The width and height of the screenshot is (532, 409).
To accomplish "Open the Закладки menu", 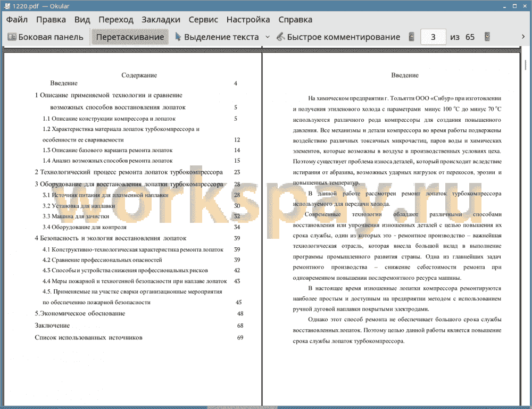I will [161, 20].
